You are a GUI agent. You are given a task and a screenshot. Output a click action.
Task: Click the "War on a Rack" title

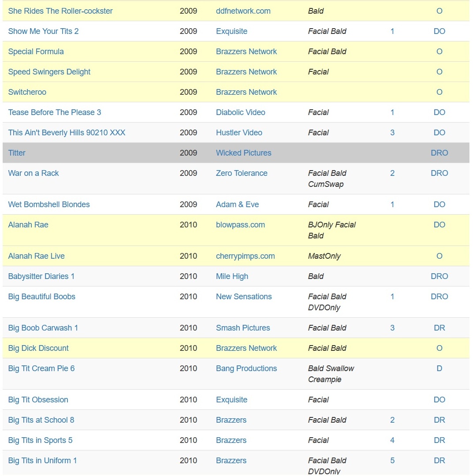tap(33, 173)
